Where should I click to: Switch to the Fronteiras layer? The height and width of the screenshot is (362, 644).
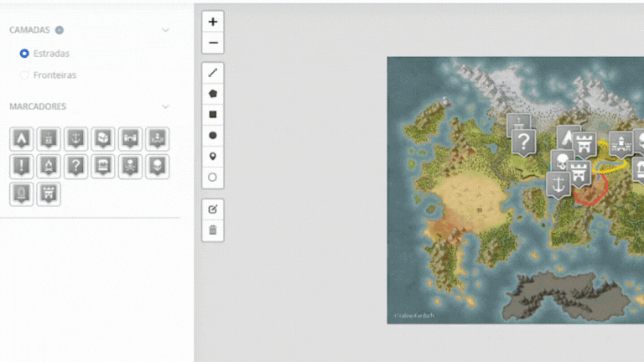(24, 75)
